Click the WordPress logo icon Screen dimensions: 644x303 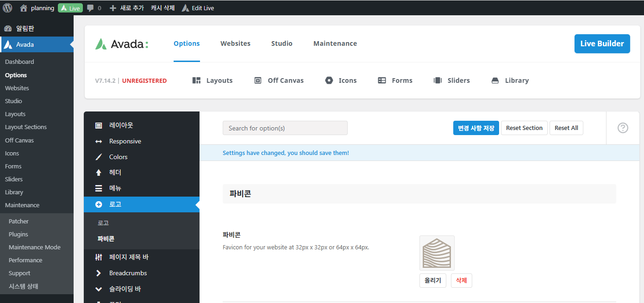click(x=7, y=8)
